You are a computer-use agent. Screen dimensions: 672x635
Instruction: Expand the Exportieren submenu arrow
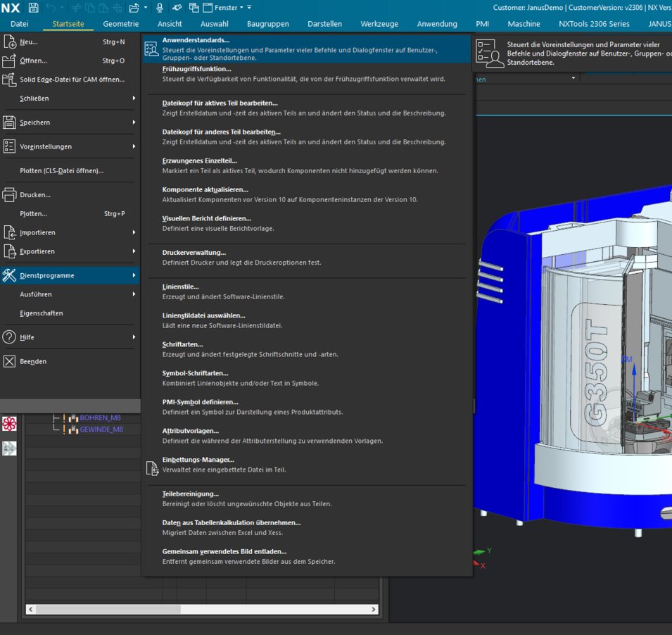pos(134,251)
